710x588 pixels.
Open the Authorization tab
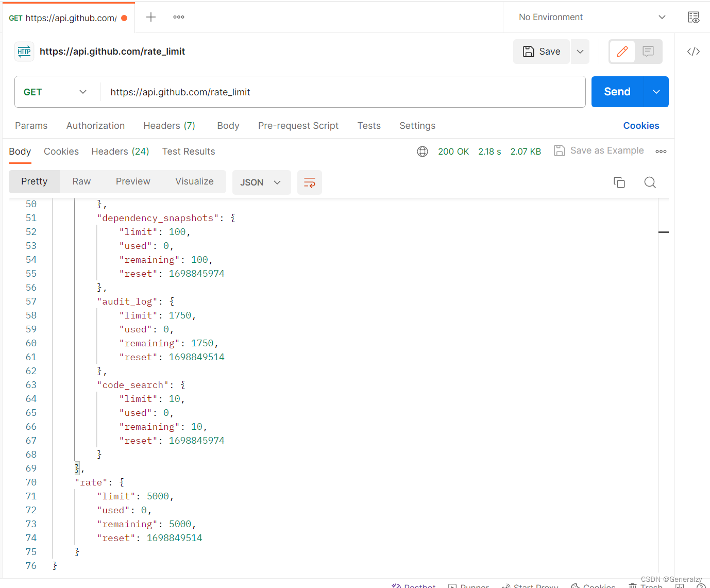click(x=95, y=126)
